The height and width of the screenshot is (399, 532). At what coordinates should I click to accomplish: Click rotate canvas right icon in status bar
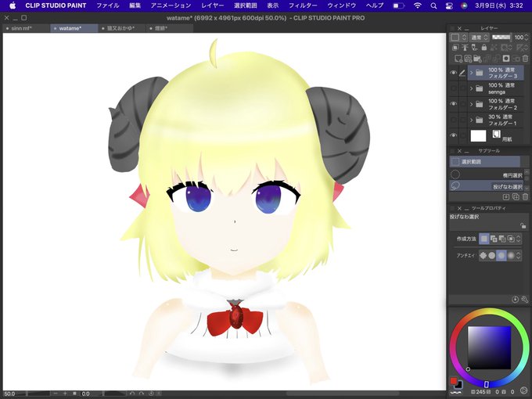point(142,394)
